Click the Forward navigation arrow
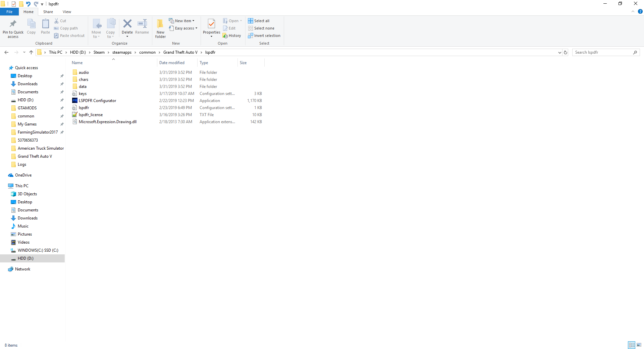 point(16,52)
